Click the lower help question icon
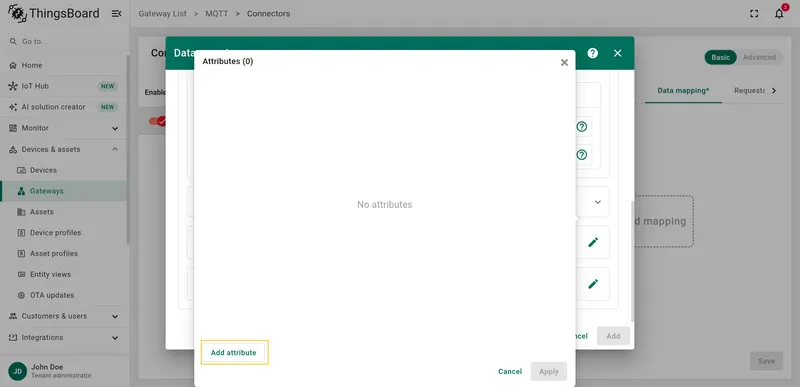This screenshot has height=387, width=800. 582,154
